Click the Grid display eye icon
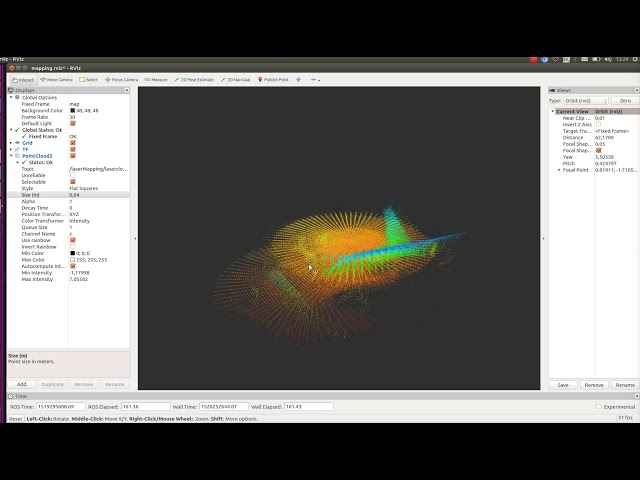The height and width of the screenshot is (480, 640). 17,143
